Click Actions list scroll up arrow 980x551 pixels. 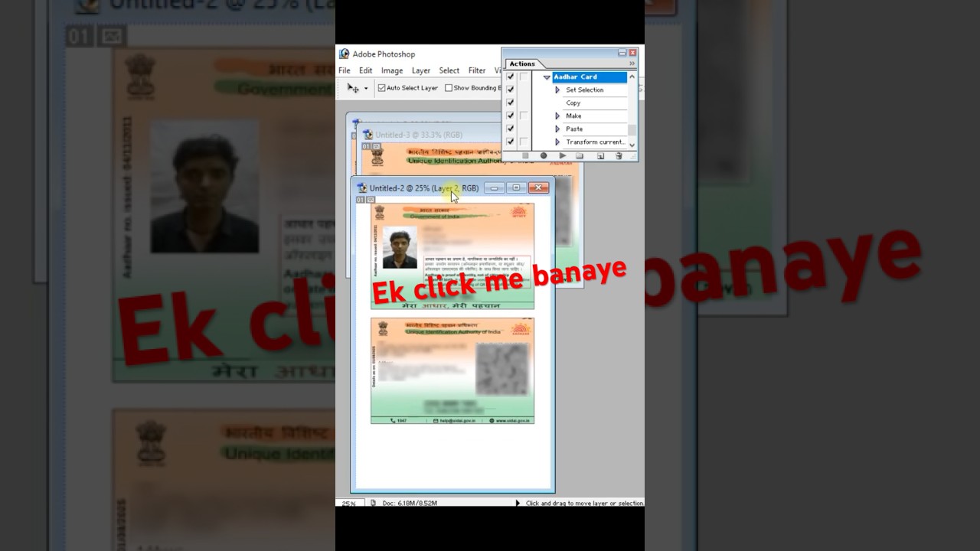[x=632, y=77]
